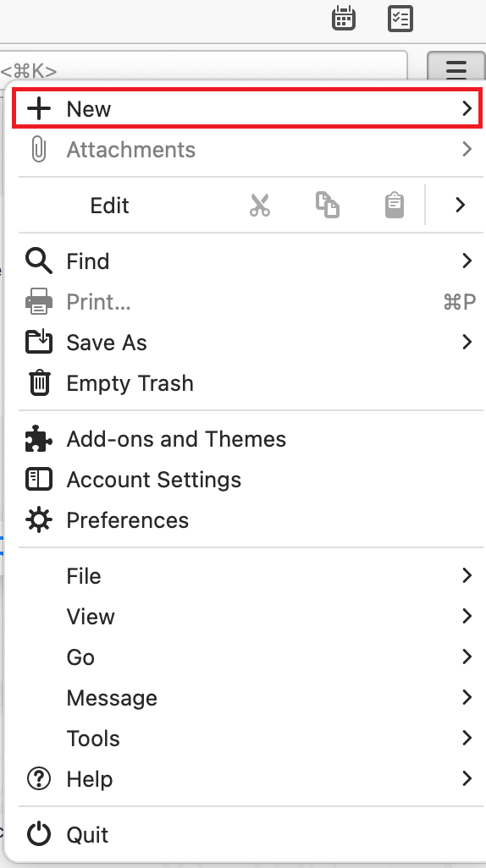Expand the Tools chevron arrow
The image size is (486, 868).
pyautogui.click(x=467, y=739)
